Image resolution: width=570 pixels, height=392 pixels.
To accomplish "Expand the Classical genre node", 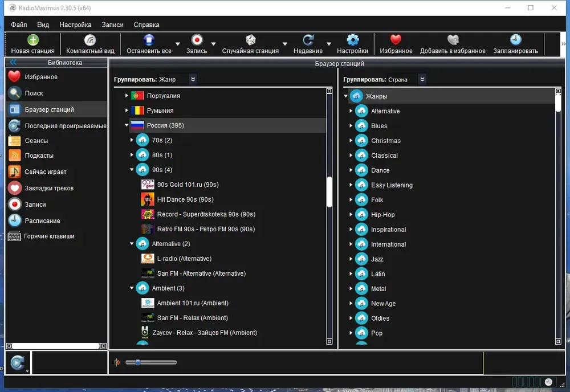I will (351, 155).
